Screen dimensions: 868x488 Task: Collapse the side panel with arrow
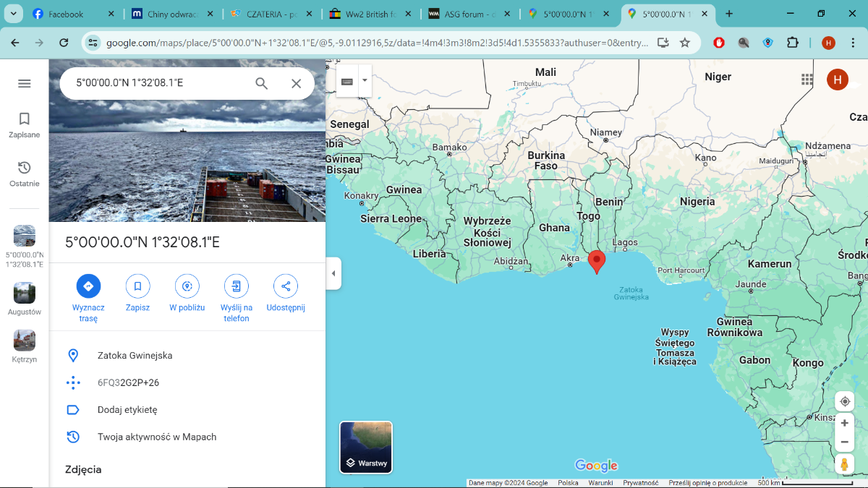click(333, 273)
